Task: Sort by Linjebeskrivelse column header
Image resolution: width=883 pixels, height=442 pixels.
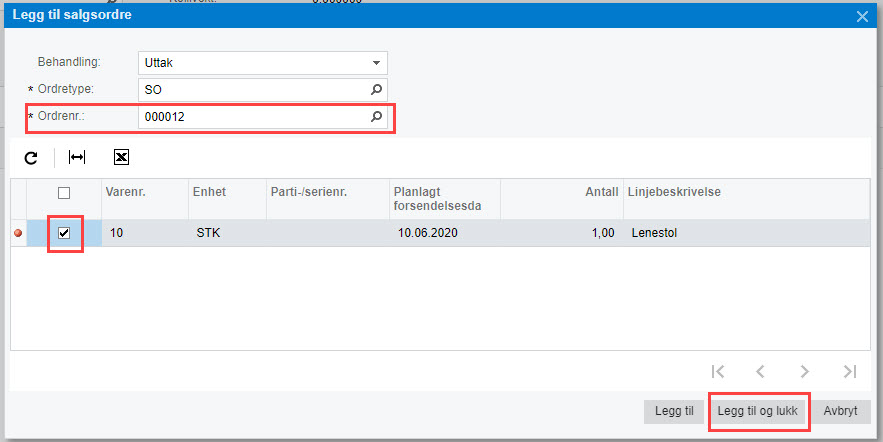Action: point(746,199)
